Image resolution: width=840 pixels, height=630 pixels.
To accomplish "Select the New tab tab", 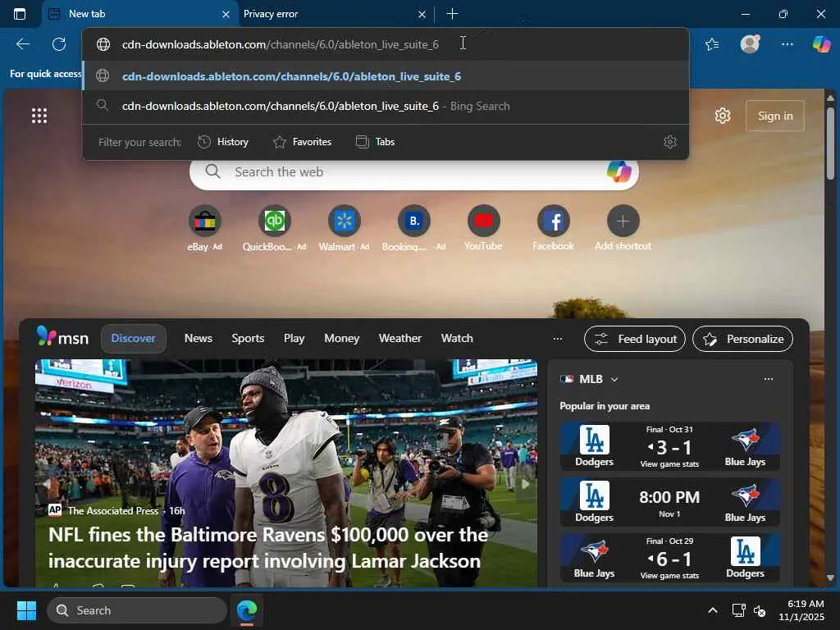I will coord(139,14).
